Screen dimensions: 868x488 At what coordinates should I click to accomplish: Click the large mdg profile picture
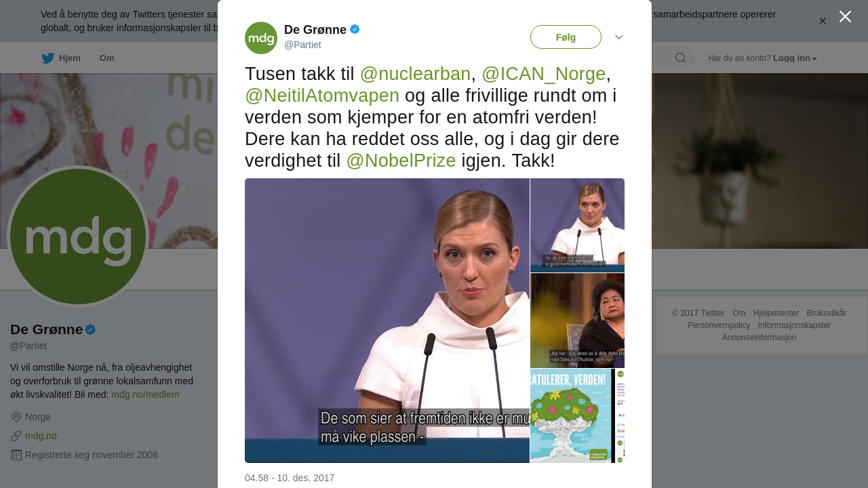tap(78, 237)
